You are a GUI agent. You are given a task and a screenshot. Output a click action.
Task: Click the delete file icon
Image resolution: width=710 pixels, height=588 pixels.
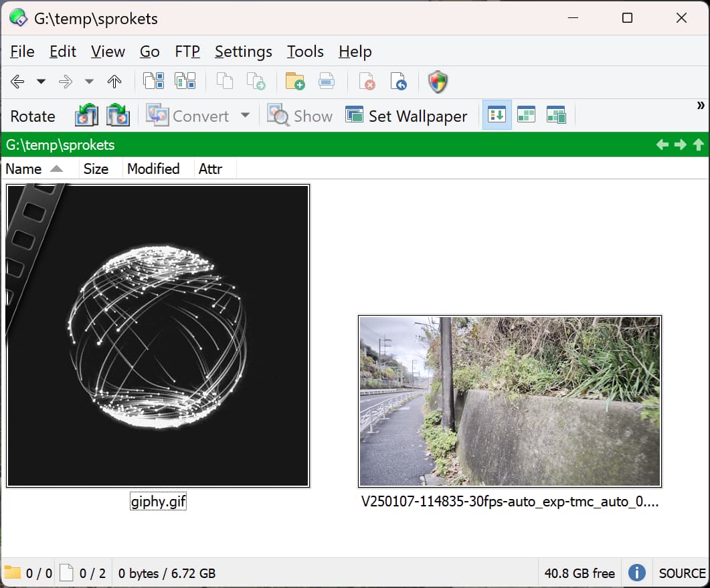(367, 82)
